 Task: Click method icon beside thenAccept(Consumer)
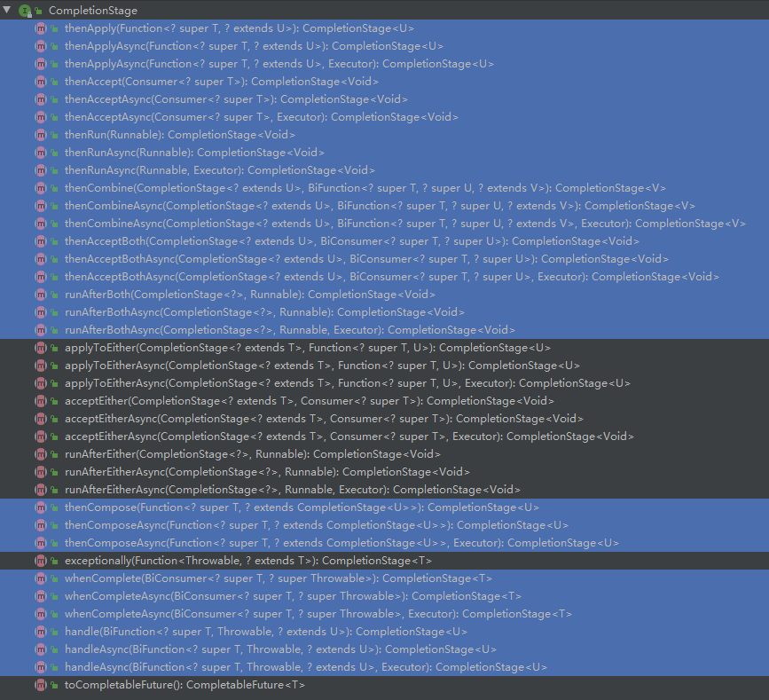41,82
